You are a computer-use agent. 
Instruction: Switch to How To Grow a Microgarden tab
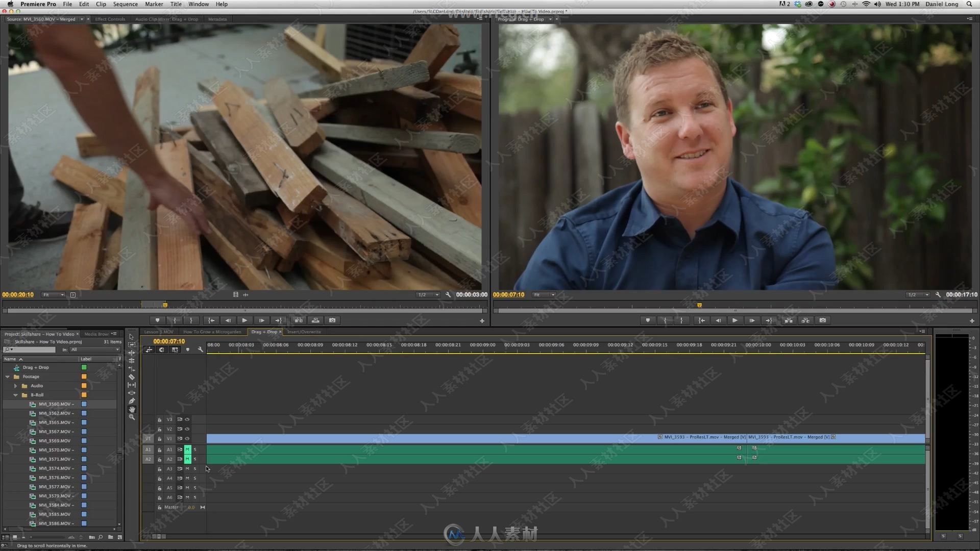(212, 332)
